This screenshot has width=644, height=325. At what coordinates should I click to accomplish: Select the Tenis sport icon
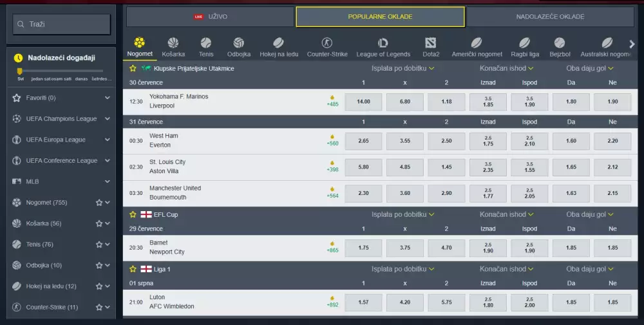click(x=206, y=42)
